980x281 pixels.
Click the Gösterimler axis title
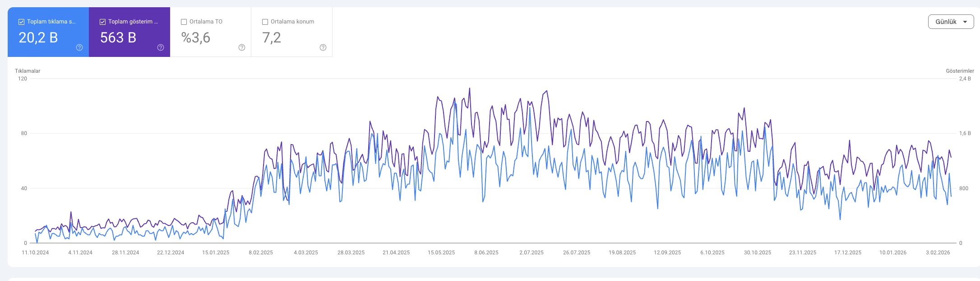pos(960,71)
